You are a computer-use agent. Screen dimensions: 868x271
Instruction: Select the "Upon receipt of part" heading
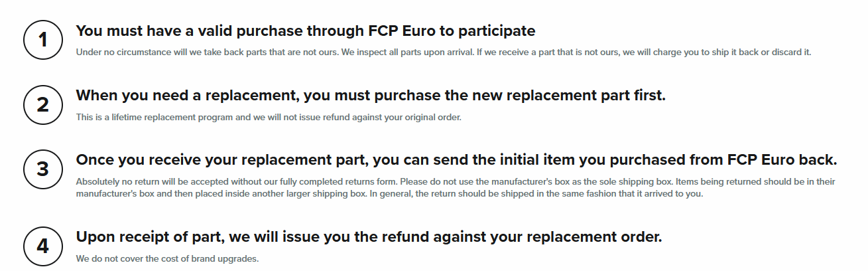369,236
